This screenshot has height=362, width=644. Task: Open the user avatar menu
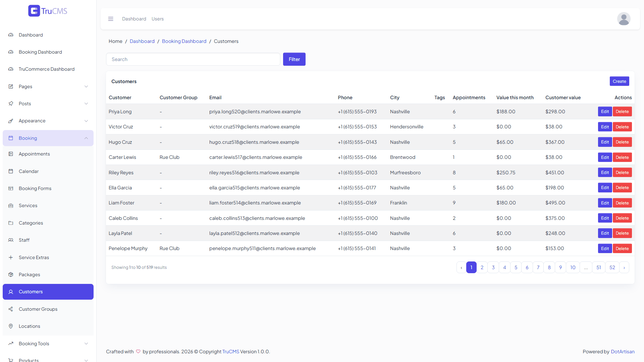coord(624,19)
